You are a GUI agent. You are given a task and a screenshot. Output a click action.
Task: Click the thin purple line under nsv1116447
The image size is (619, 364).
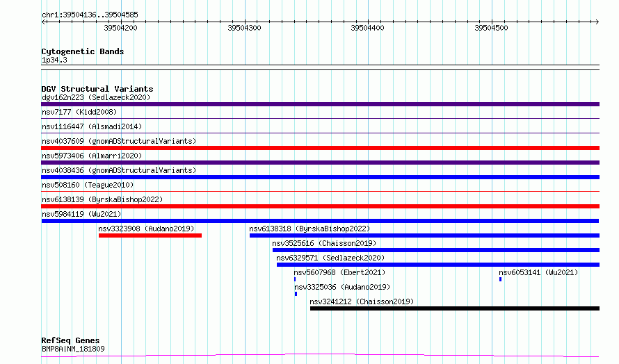[320, 133]
